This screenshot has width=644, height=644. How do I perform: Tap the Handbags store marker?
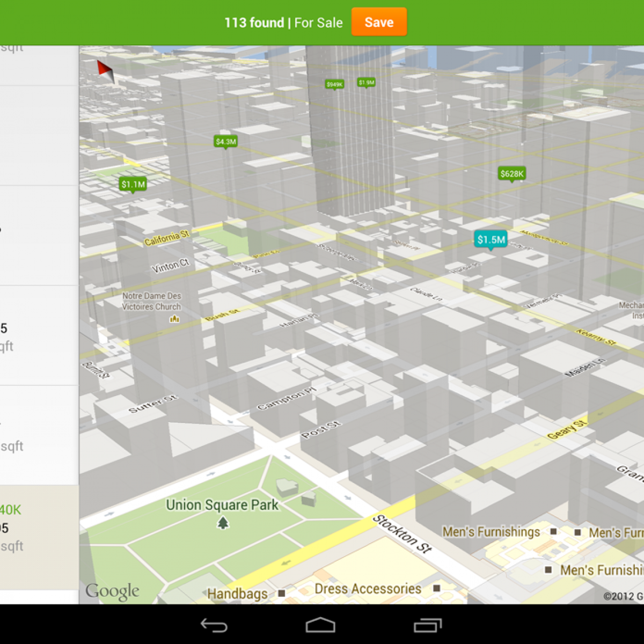point(281,594)
